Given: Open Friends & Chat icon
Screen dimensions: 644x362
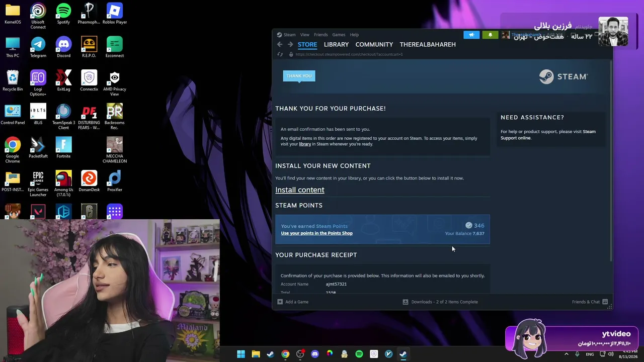Looking at the screenshot, I should click(x=605, y=302).
